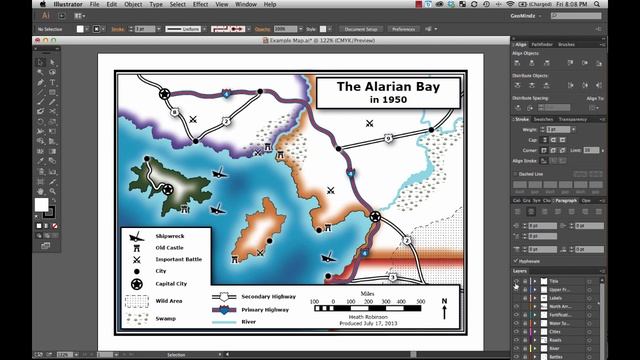This screenshot has height=360, width=640.
Task: Click the Fill color box in toolbox
Action: pos(41,205)
